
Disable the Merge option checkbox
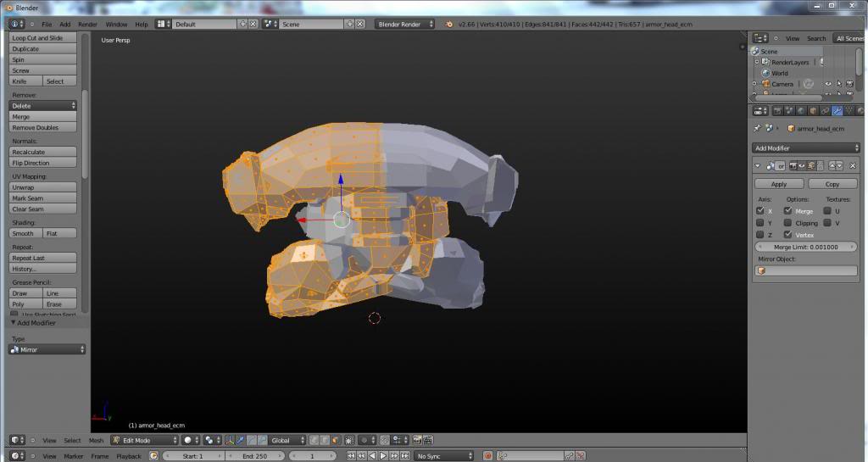click(787, 211)
